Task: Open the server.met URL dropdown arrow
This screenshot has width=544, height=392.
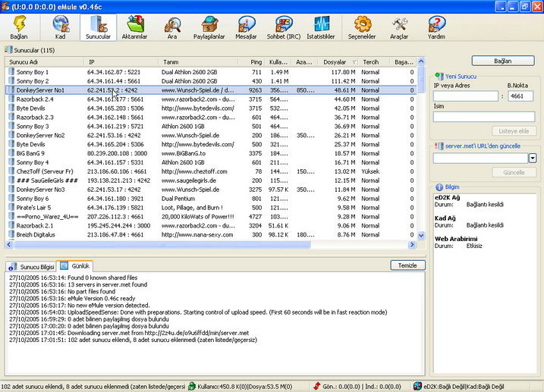Action: (533, 158)
